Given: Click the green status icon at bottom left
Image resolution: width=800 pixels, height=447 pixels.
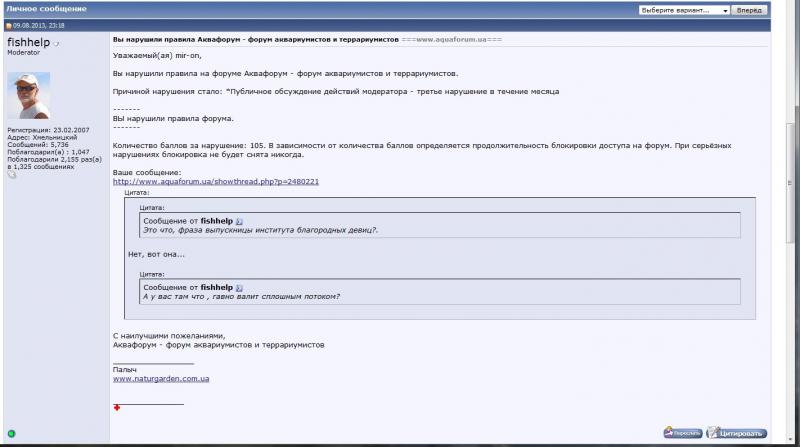Looking at the screenshot, I should [x=12, y=433].
